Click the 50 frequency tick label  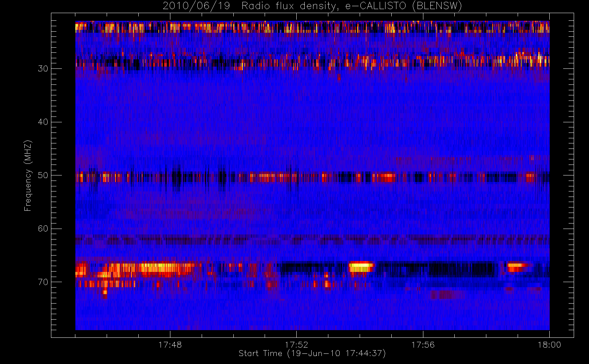point(43,175)
